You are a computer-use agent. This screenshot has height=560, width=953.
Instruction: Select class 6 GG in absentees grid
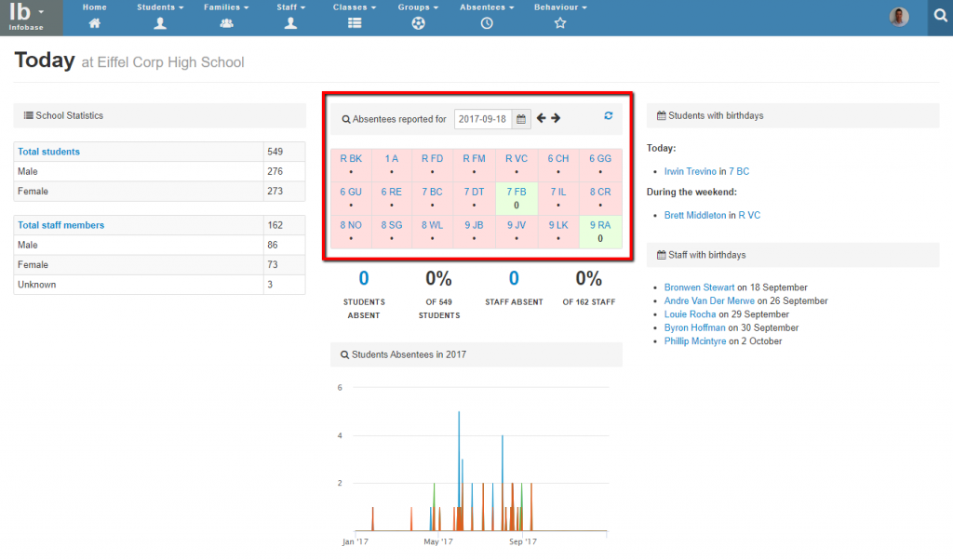click(600, 158)
